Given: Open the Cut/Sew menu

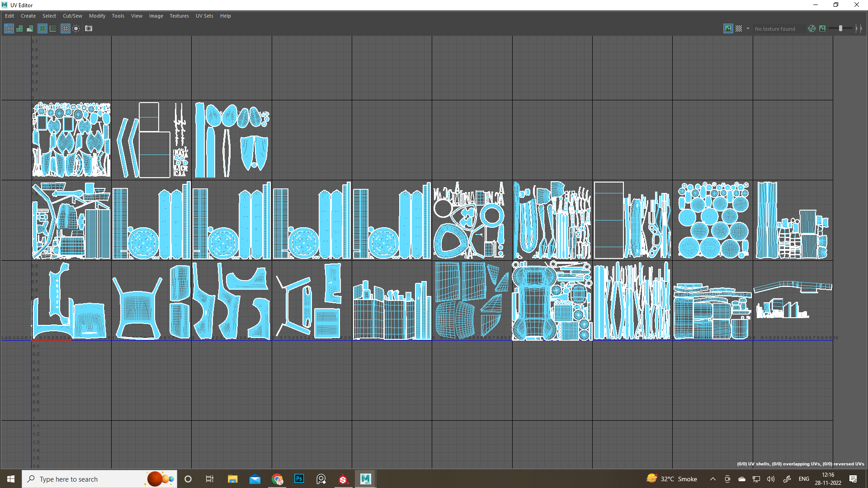Looking at the screenshot, I should coord(72,16).
